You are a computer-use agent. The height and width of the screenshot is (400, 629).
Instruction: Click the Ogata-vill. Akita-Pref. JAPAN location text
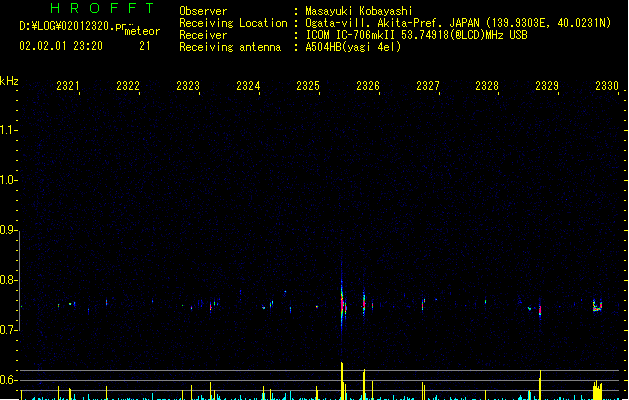[458, 23]
